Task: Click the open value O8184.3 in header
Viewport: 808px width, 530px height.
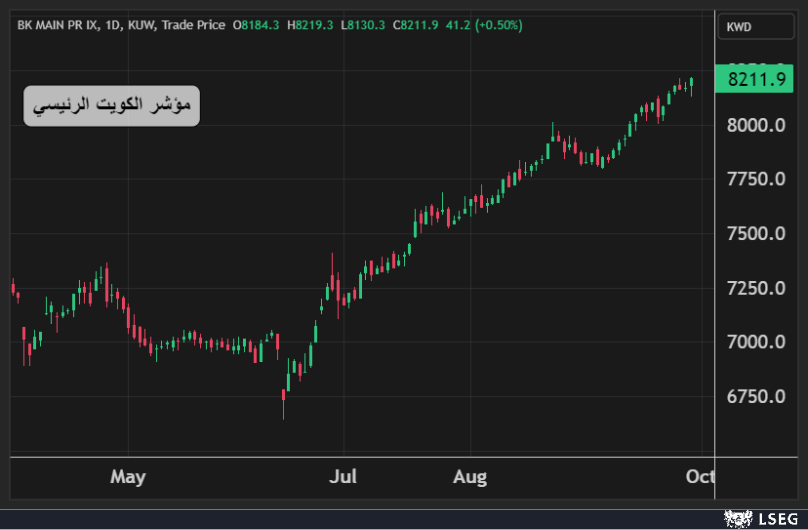Action: 257,25
